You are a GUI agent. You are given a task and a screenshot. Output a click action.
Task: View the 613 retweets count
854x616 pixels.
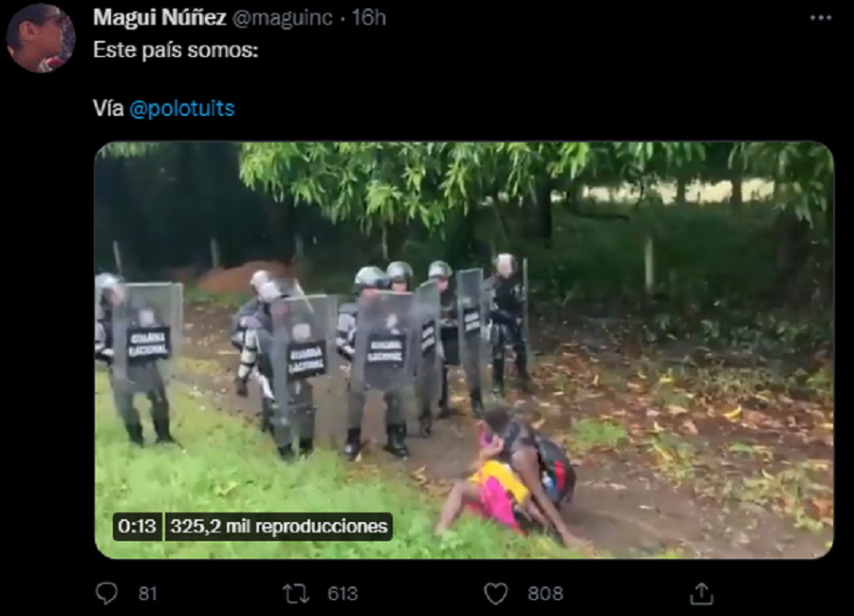coord(343,593)
